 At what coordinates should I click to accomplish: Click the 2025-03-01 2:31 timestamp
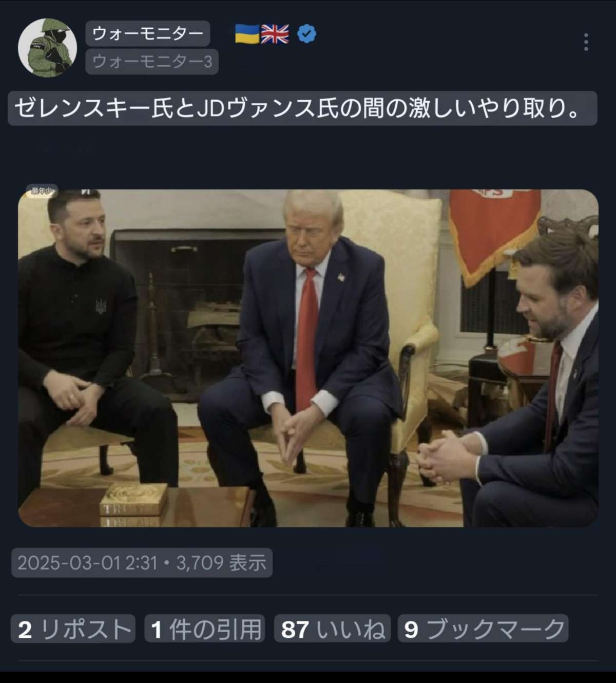[87, 563]
